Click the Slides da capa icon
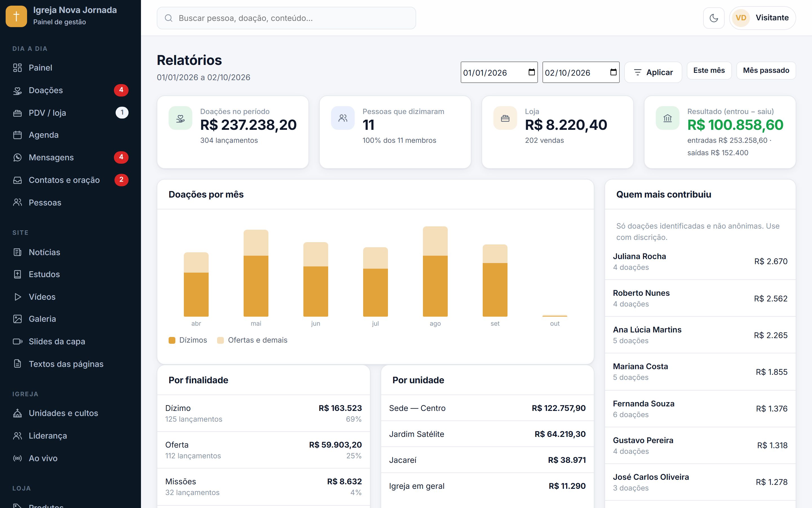Screen dimensions: 812x508 [17, 341]
